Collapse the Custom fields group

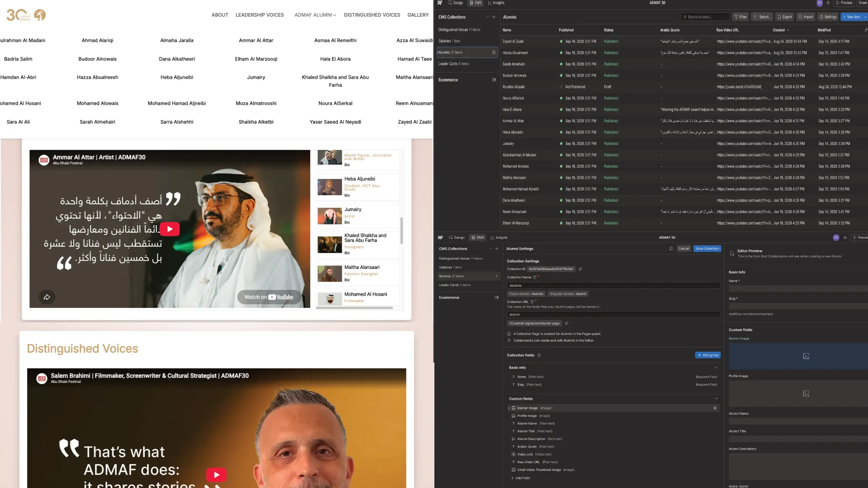point(716,399)
